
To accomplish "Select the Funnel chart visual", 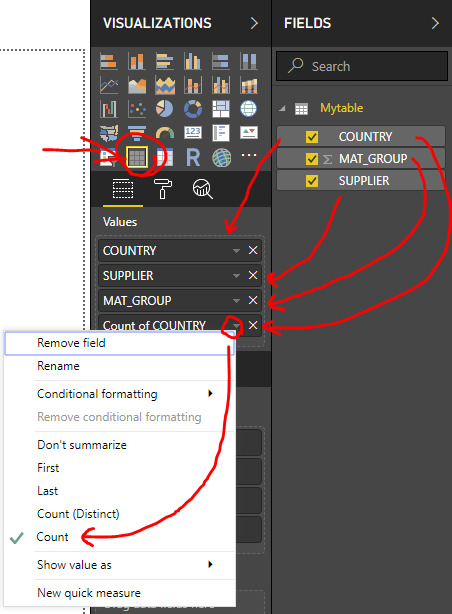I will (x=137, y=133).
